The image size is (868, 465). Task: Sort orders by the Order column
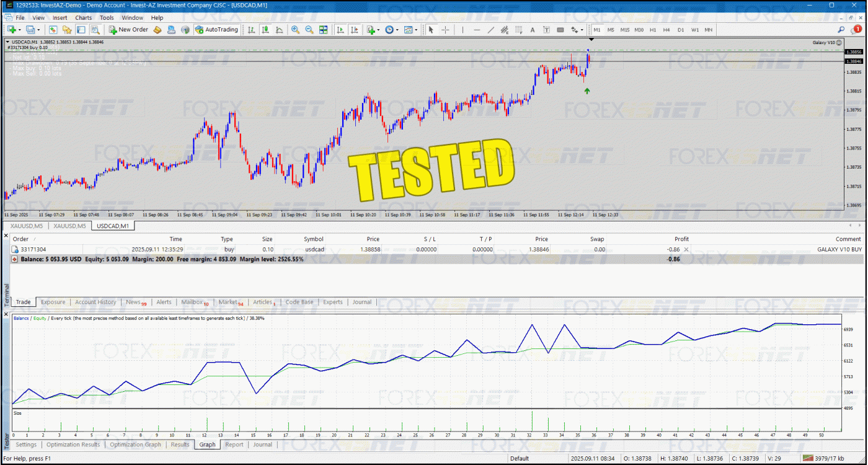21,239
